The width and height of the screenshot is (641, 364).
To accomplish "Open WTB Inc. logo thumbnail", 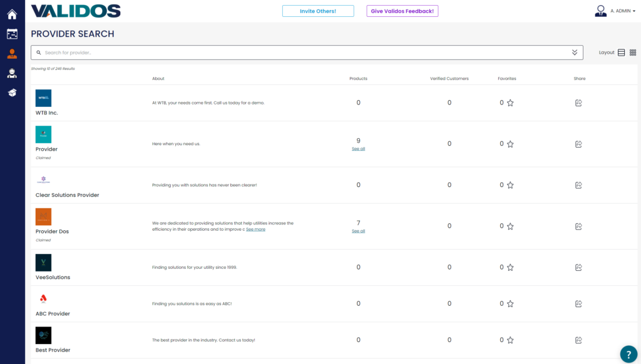I will (43, 98).
